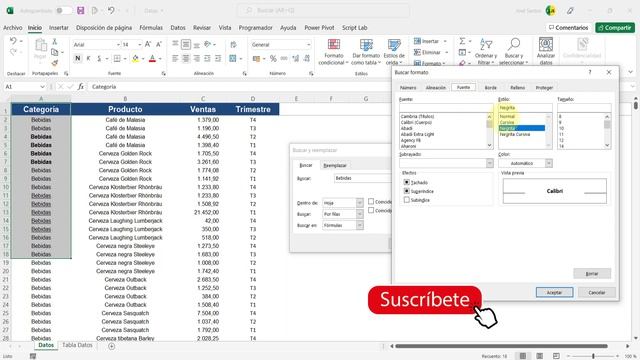The image size is (640, 360).
Task: Click the zoom slider in the status bar
Action: [593, 356]
